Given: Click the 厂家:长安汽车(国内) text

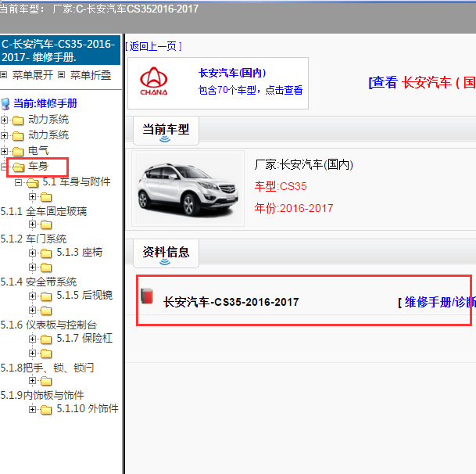Looking at the screenshot, I should coord(304,165).
